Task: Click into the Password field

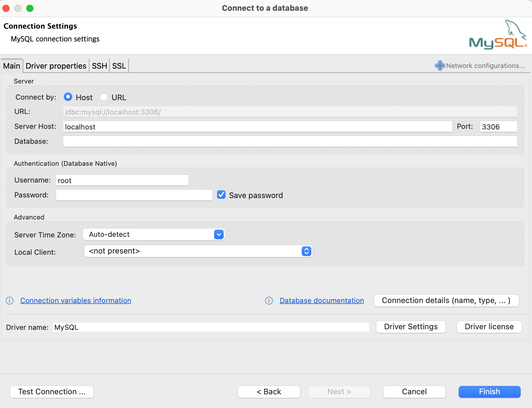Action: tap(134, 195)
